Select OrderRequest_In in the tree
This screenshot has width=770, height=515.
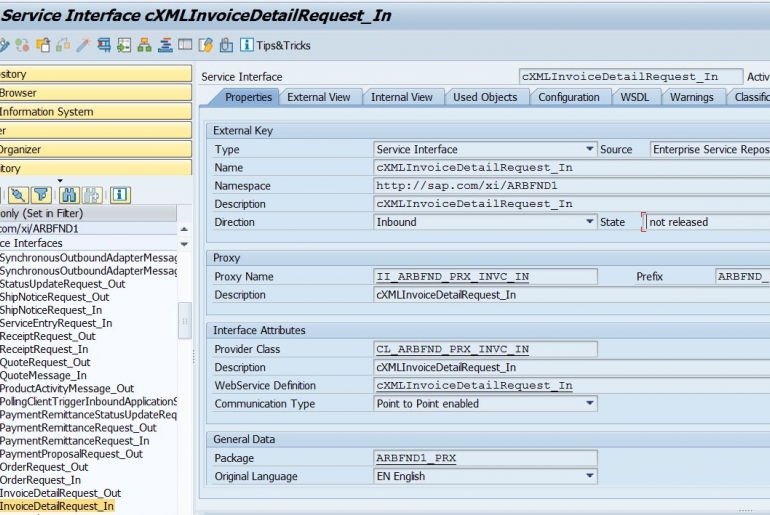tap(40, 480)
